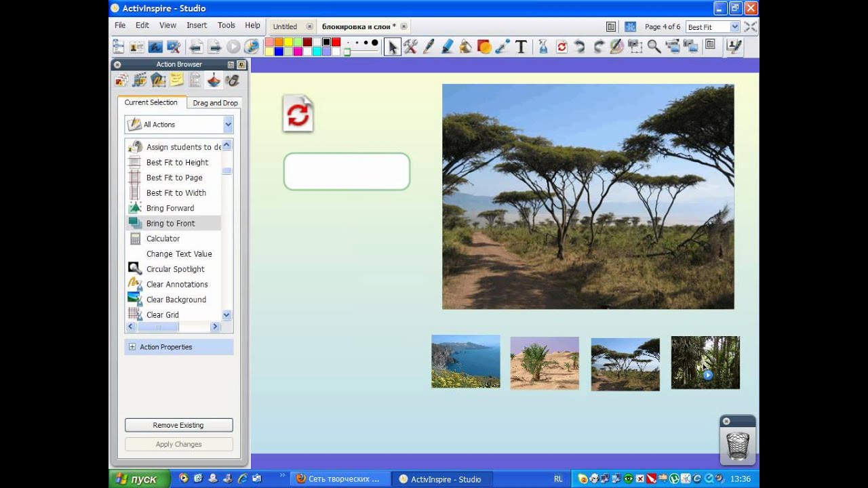Select the Pen tool in toolbar

pyautogui.click(x=429, y=47)
